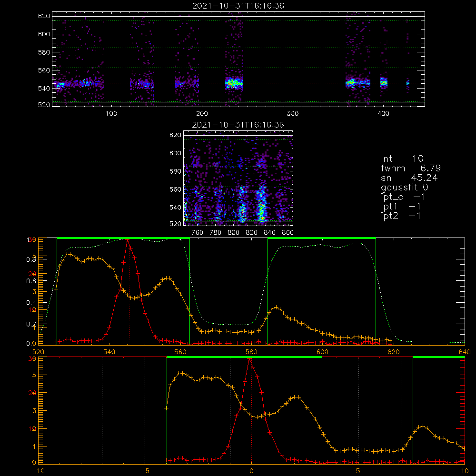Click the 'ipt1 -1' readout line
This screenshot has width=476, height=476.
point(400,207)
